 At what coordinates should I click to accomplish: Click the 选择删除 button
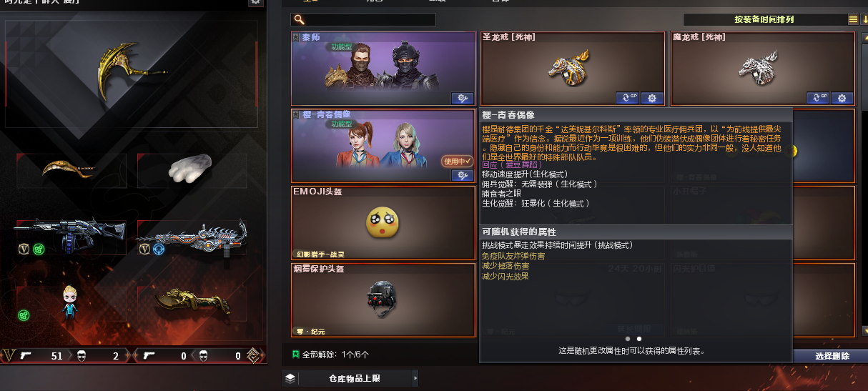[x=832, y=356]
